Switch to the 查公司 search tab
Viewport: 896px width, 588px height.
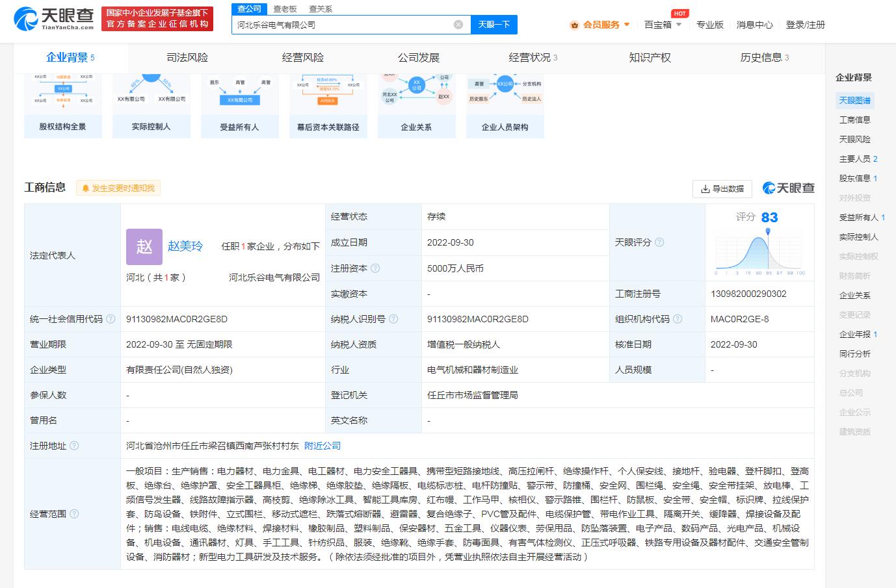click(249, 9)
